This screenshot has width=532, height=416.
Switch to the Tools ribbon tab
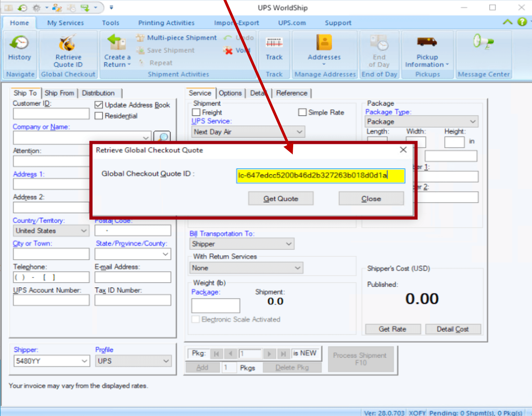pyautogui.click(x=111, y=23)
